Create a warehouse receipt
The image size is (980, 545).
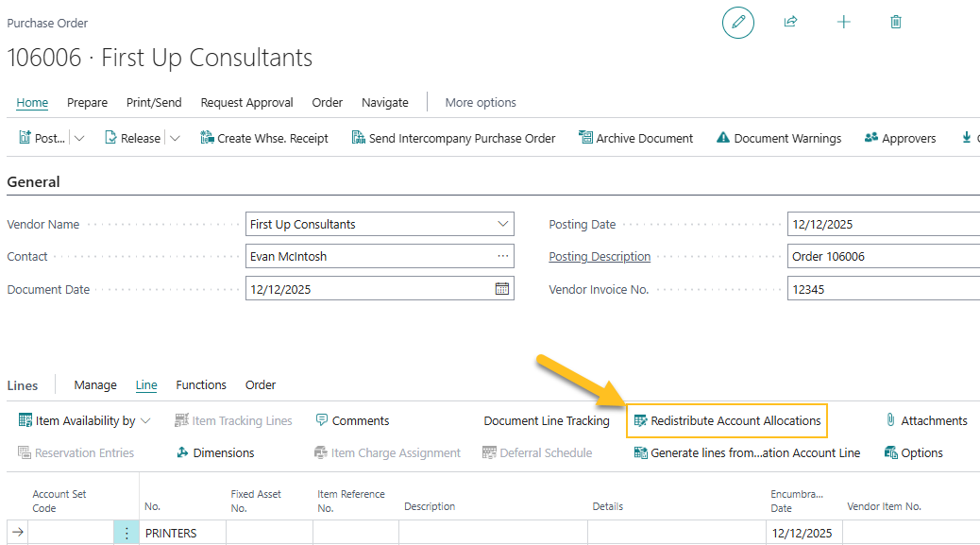(264, 137)
